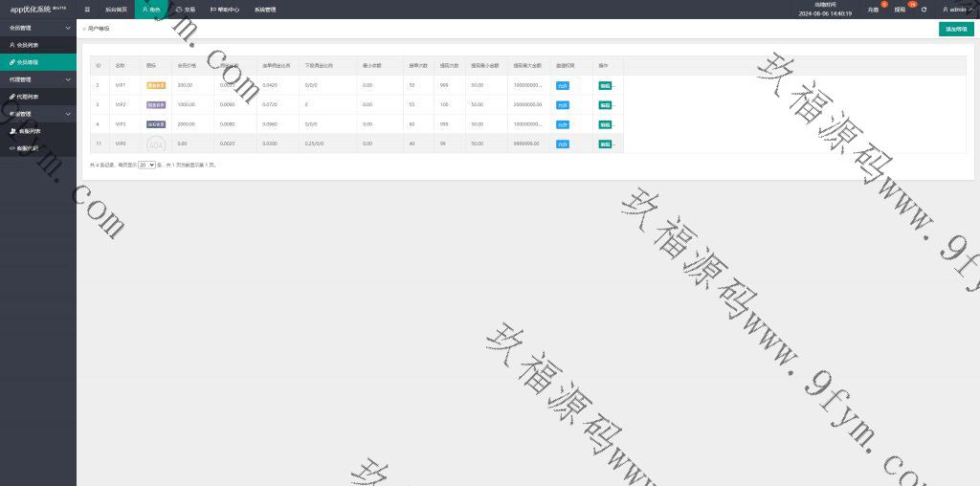
Task: Open 提现 withdrawal notifications in the header
Action: click(900, 10)
